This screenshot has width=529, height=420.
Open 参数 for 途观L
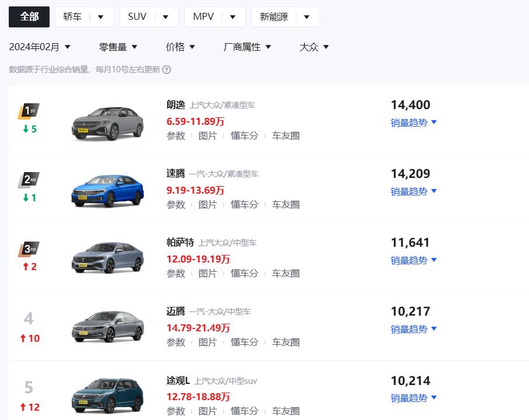pyautogui.click(x=176, y=411)
